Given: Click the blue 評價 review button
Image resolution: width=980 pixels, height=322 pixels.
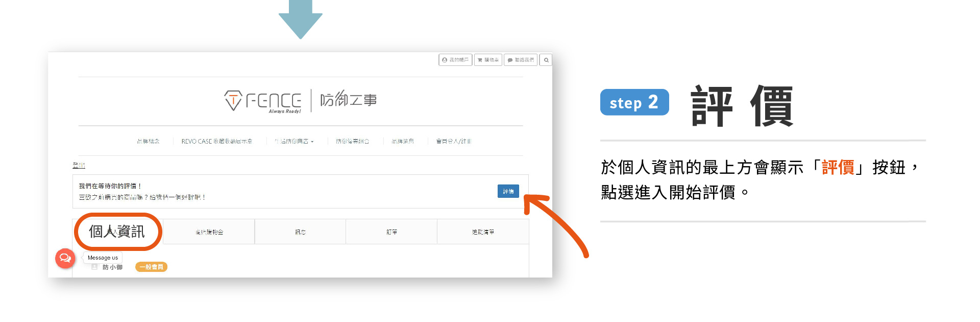Looking at the screenshot, I should pyautogui.click(x=508, y=191).
